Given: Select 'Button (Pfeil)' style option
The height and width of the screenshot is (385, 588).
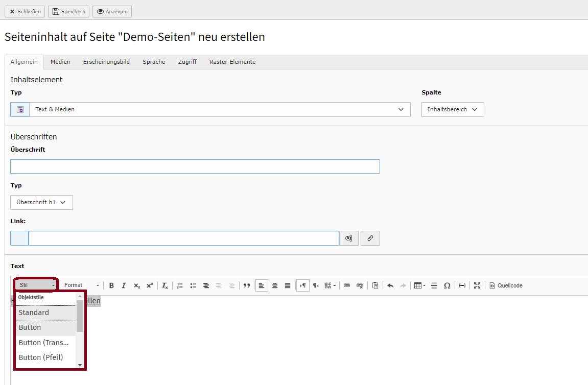Looking at the screenshot, I should [x=41, y=357].
